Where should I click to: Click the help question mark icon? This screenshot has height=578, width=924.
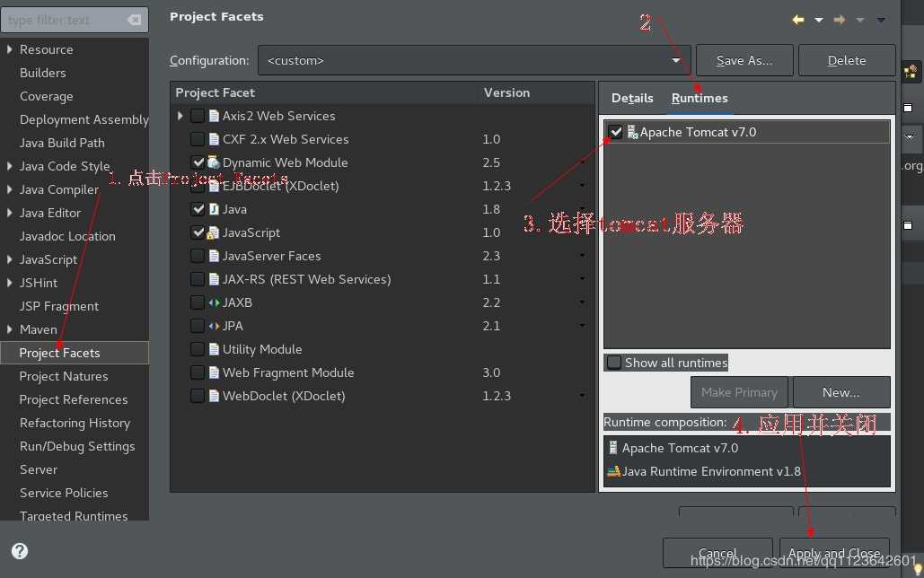[20, 551]
